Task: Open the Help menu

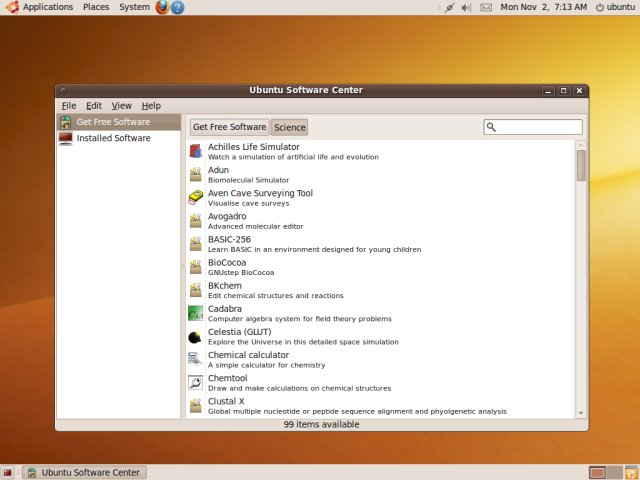Action: point(151,106)
